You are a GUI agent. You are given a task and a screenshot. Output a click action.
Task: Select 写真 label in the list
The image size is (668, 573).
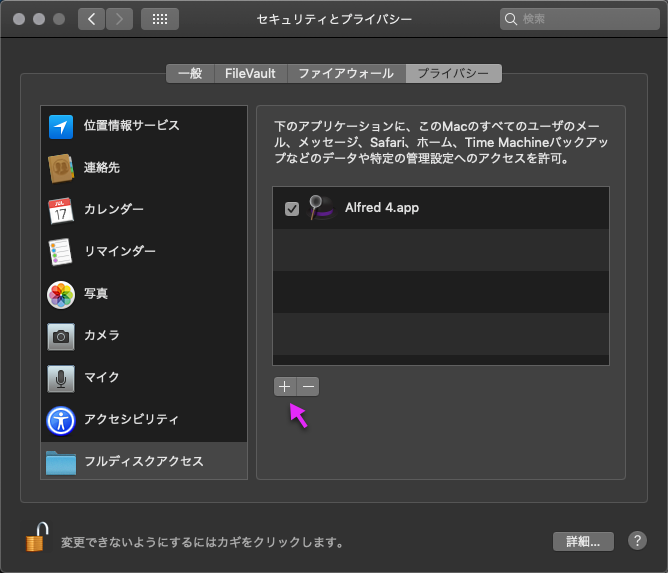pyautogui.click(x=96, y=293)
